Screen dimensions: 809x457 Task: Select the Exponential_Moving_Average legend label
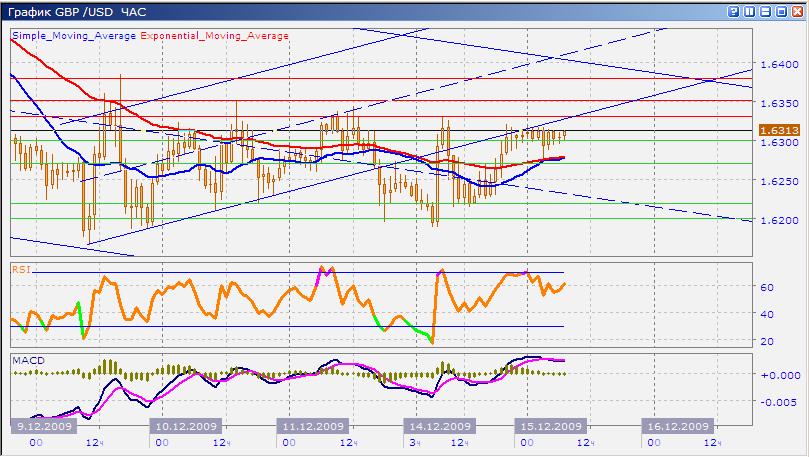(215, 35)
